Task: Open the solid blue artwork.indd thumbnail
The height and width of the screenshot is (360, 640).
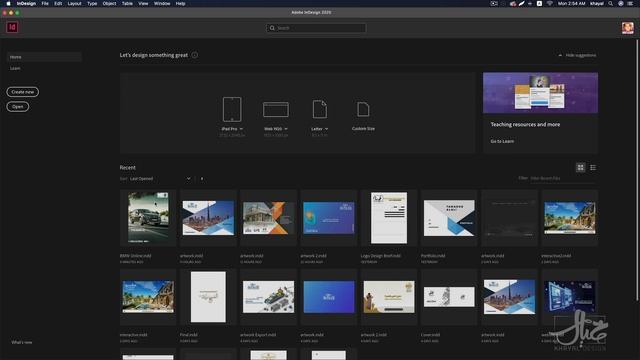Action: [329, 297]
